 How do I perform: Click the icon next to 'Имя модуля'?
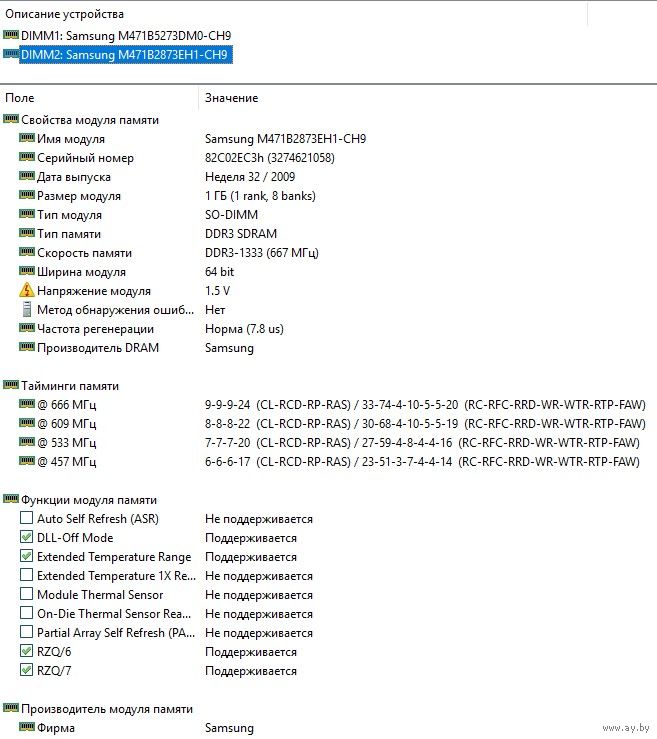27,138
